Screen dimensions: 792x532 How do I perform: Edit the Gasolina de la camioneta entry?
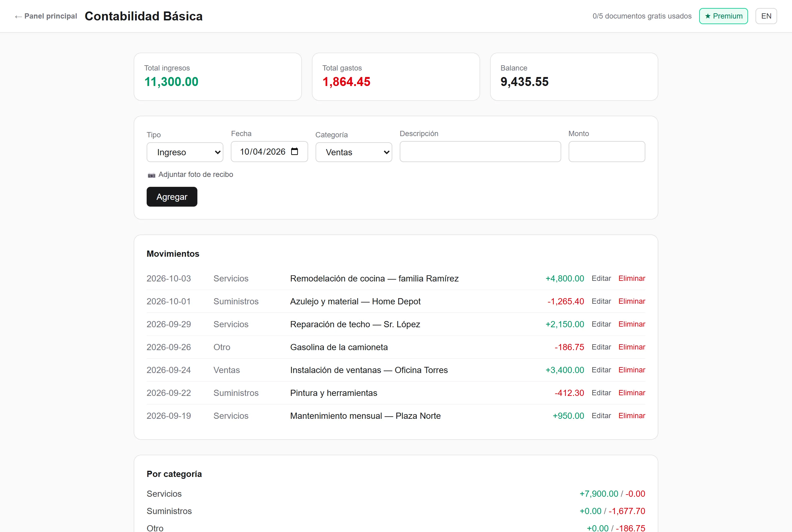(601, 347)
